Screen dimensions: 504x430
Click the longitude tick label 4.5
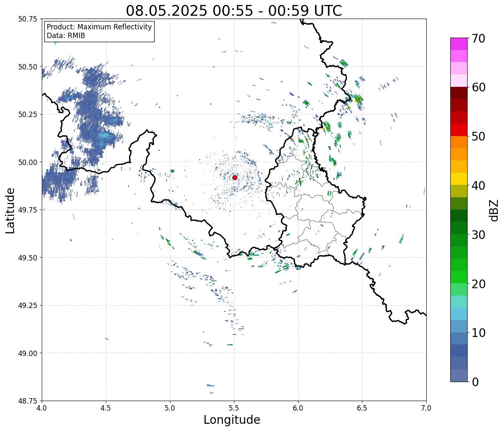(106, 408)
